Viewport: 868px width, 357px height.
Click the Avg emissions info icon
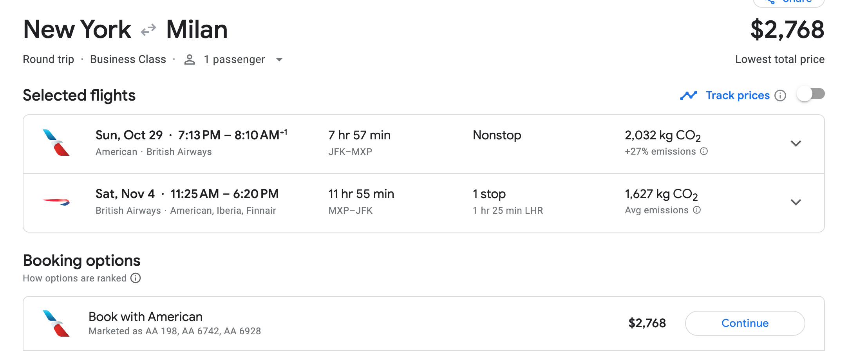[697, 210]
